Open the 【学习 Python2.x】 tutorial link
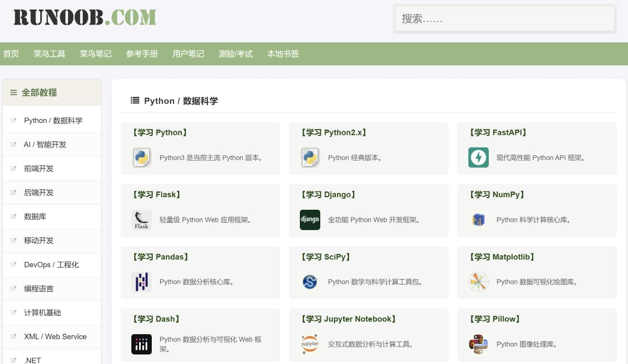Viewport: 628px width, 364px height. coord(333,133)
